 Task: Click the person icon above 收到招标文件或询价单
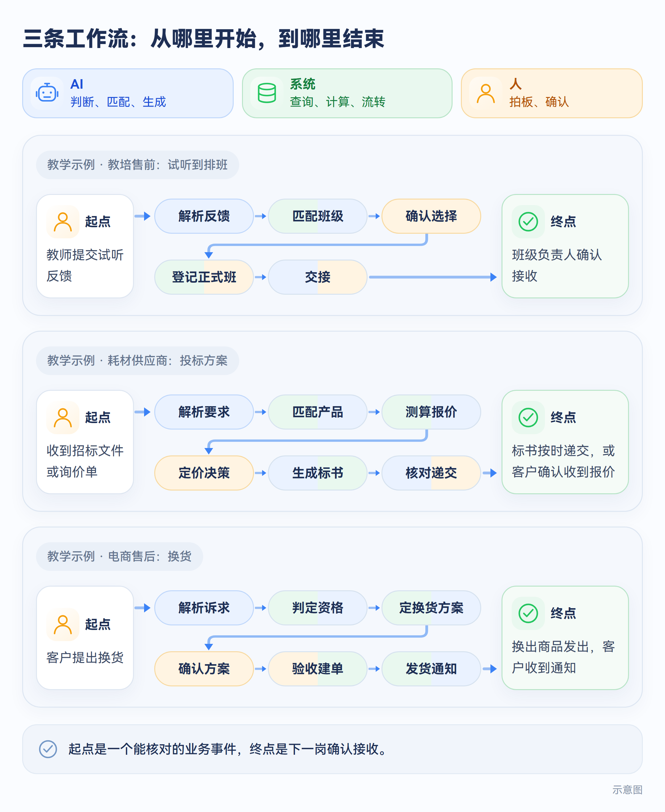tap(63, 418)
